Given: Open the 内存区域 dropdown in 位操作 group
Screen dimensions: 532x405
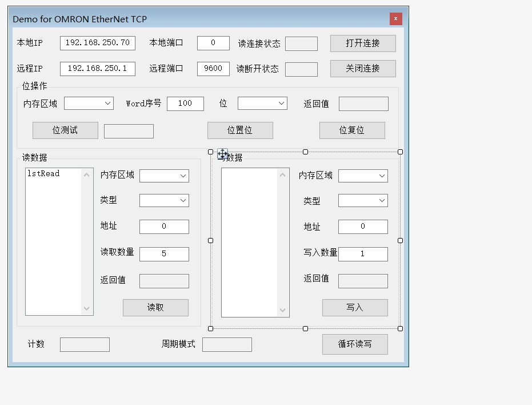Looking at the screenshot, I should click(x=89, y=104).
